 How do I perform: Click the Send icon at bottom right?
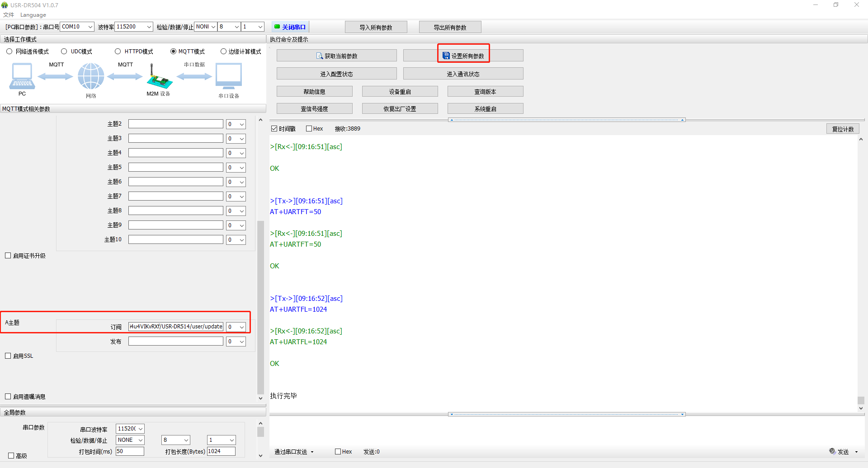pyautogui.click(x=832, y=451)
